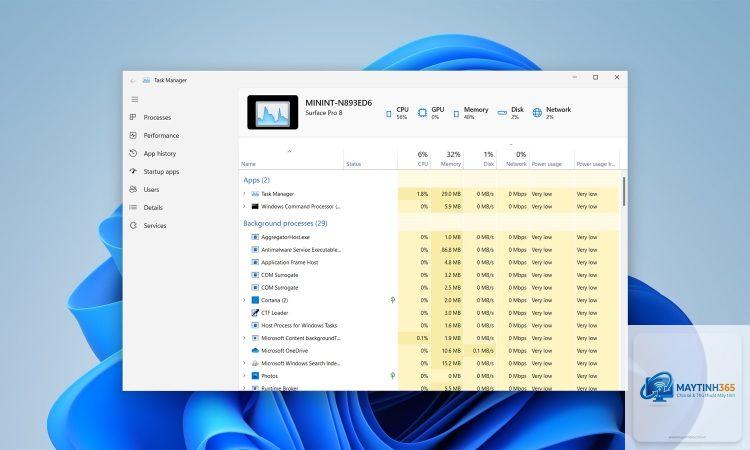The image size is (750, 450).
Task: Expand the Cortana (2) process group
Action: tap(244, 300)
